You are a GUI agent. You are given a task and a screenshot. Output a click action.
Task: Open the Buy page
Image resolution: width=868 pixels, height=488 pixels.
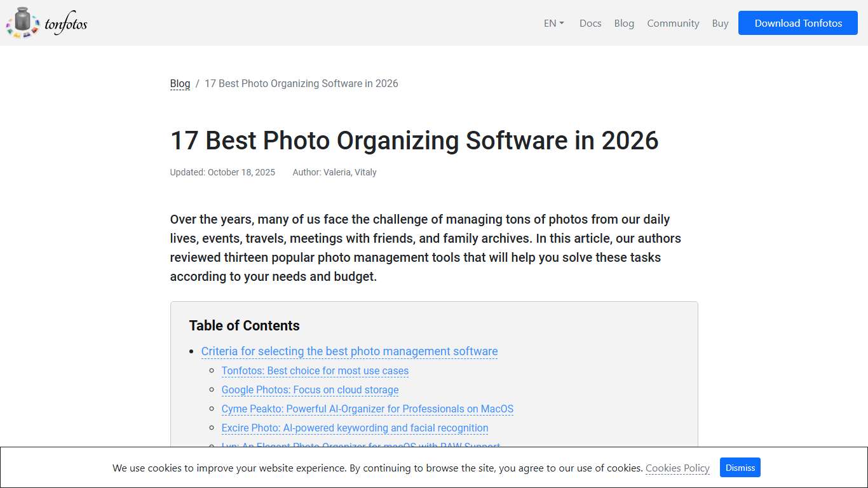[x=720, y=23]
